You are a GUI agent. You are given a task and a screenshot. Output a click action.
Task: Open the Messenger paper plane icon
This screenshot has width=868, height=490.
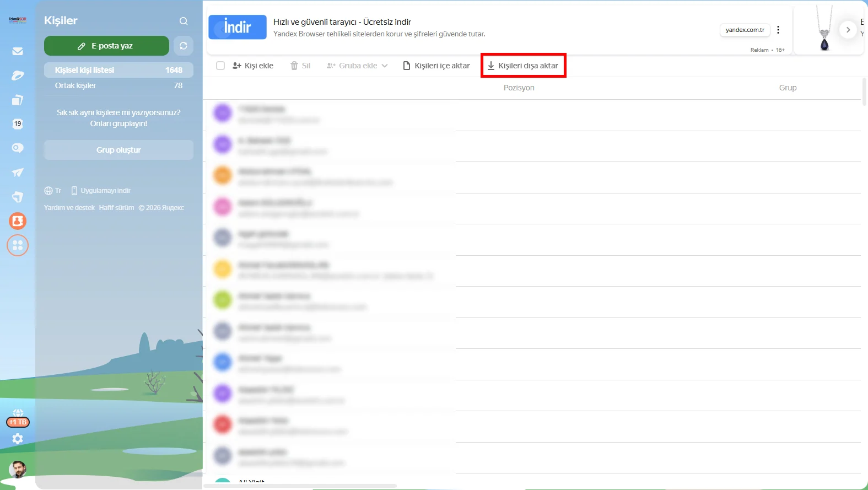click(18, 173)
